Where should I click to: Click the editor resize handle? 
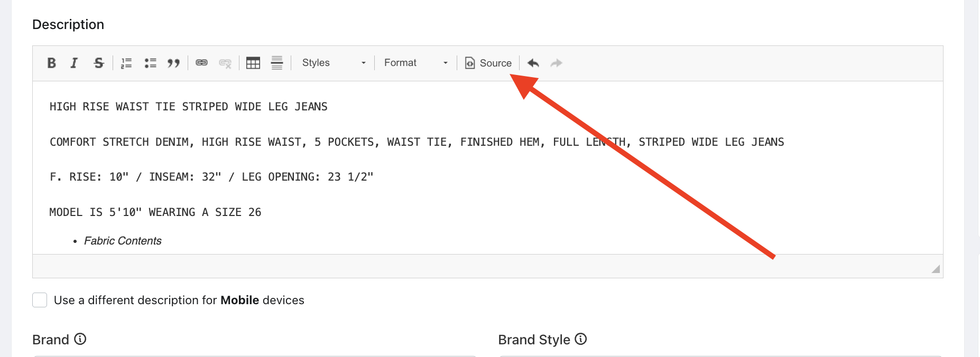[x=936, y=269]
